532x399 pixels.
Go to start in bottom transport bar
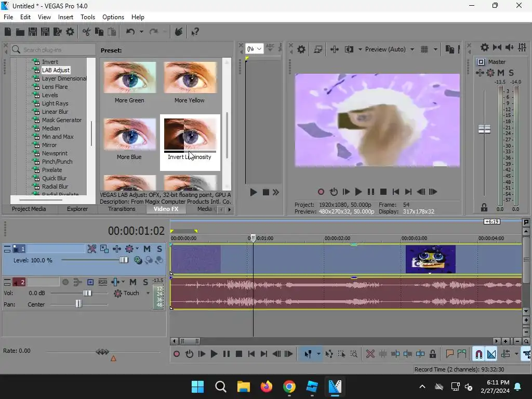click(251, 354)
